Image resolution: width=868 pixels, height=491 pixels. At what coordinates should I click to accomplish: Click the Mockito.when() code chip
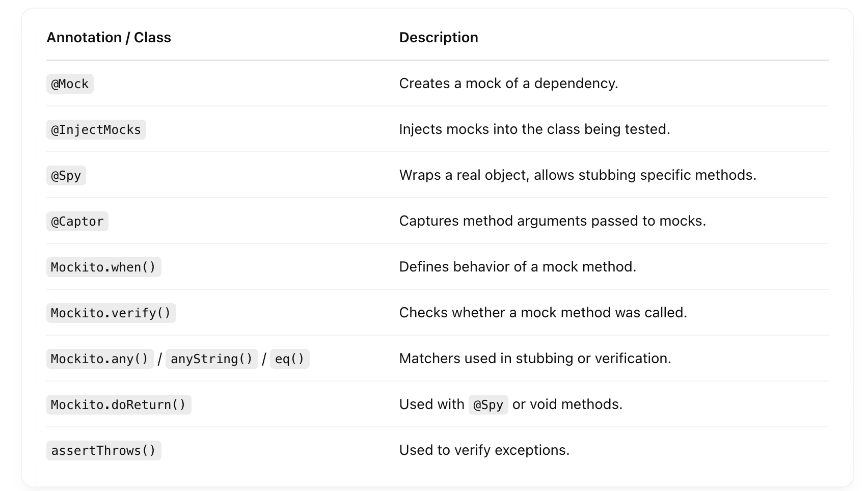(103, 267)
